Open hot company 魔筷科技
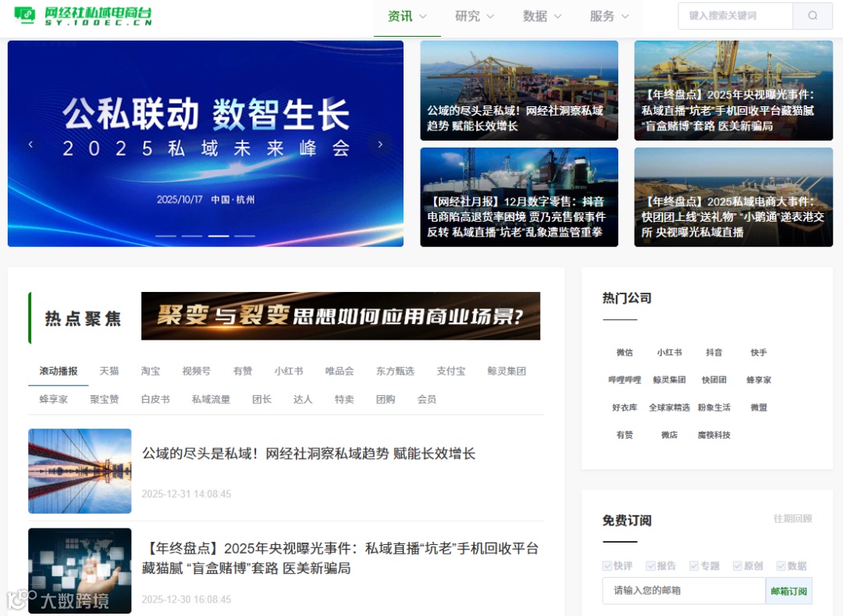 (714, 435)
